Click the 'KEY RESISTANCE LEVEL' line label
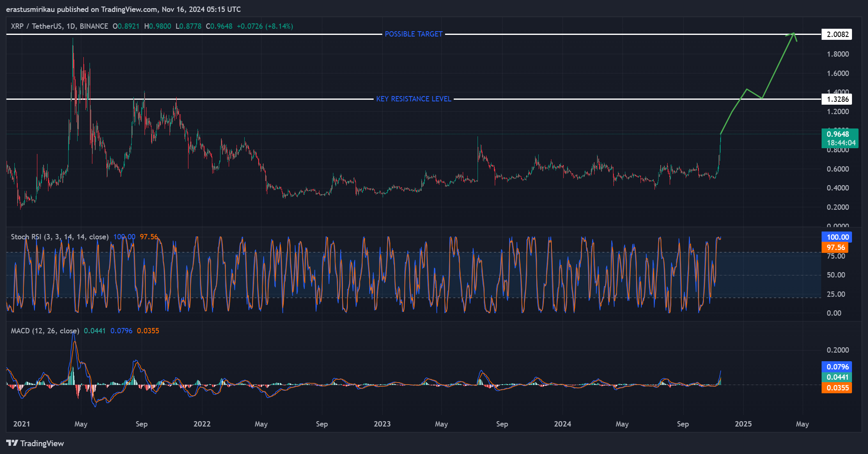Viewport: 868px width, 454px height. [413, 99]
